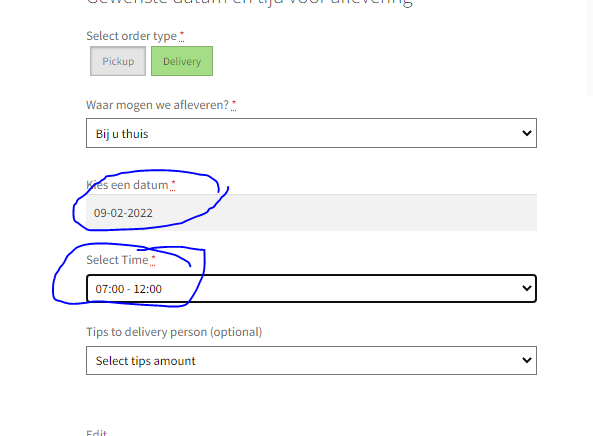Click the date field showing 09-02-2022
Screen dimensions: 593x436
pos(311,213)
